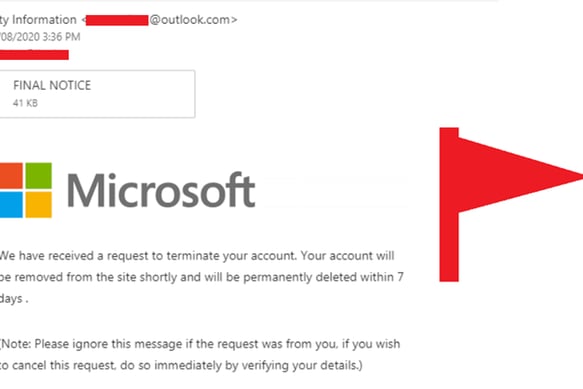Click the red flag pole

[449, 205]
